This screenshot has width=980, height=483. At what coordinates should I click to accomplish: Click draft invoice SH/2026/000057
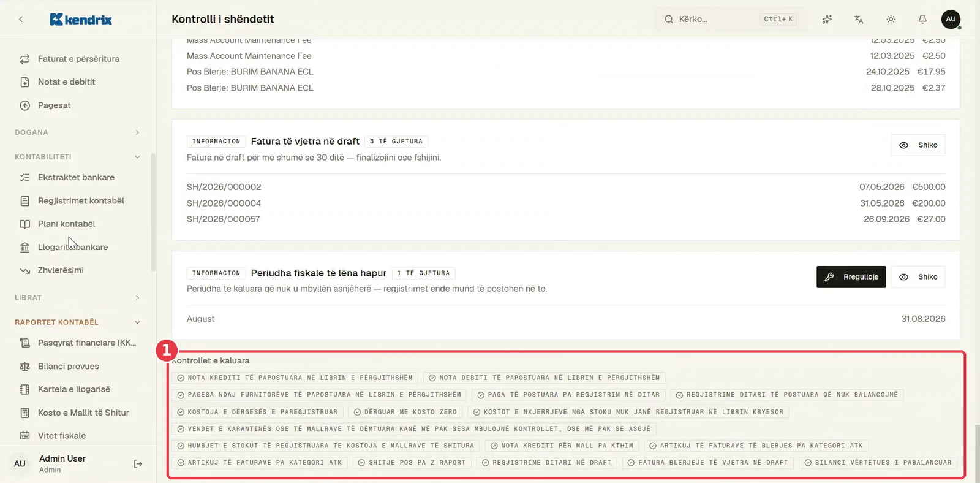pyautogui.click(x=566, y=219)
